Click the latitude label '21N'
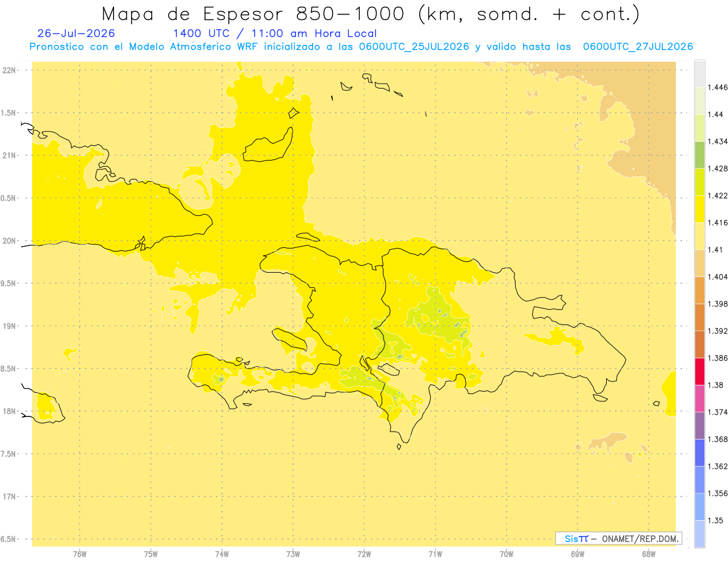The width and height of the screenshot is (728, 562). click(8, 156)
